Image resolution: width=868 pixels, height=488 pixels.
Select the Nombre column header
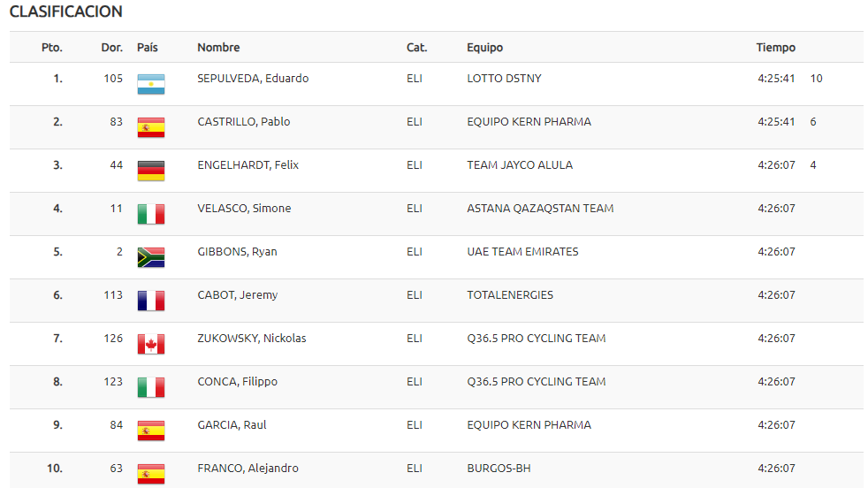point(218,48)
